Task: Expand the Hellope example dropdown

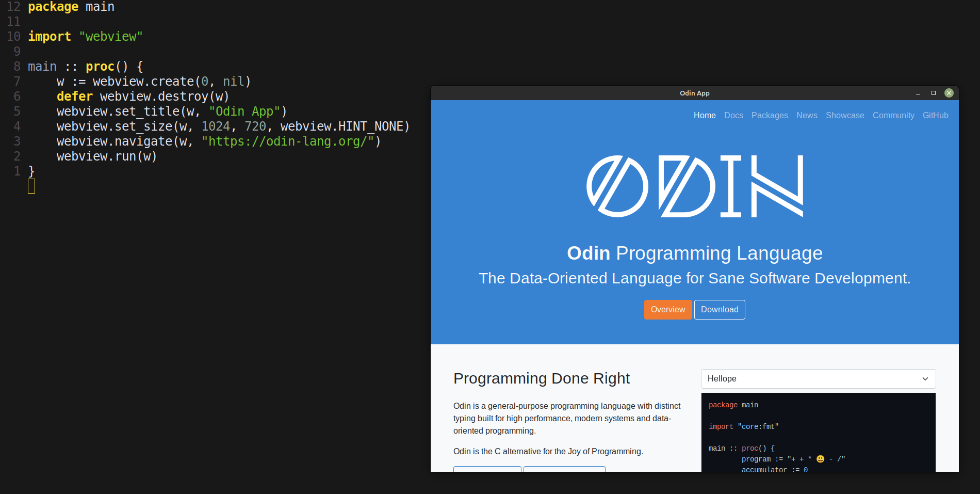Action: (x=818, y=379)
